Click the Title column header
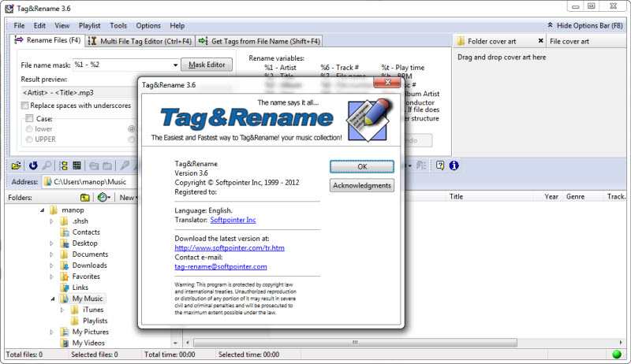 tap(456, 196)
